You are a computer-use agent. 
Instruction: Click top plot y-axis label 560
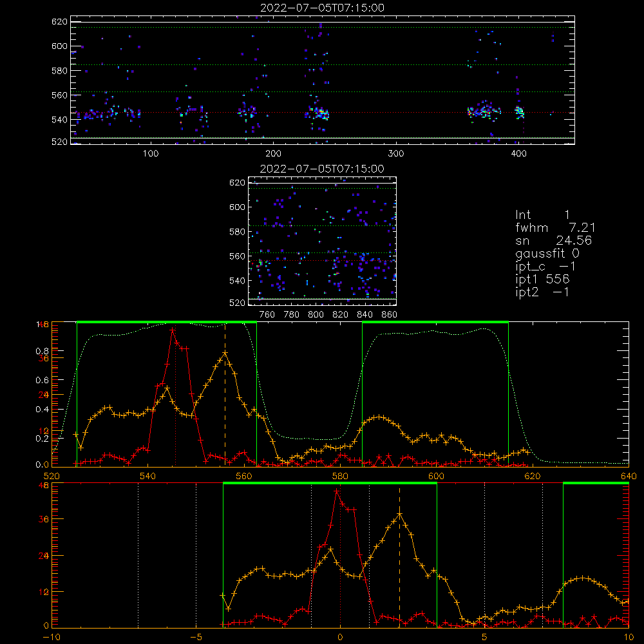click(59, 95)
